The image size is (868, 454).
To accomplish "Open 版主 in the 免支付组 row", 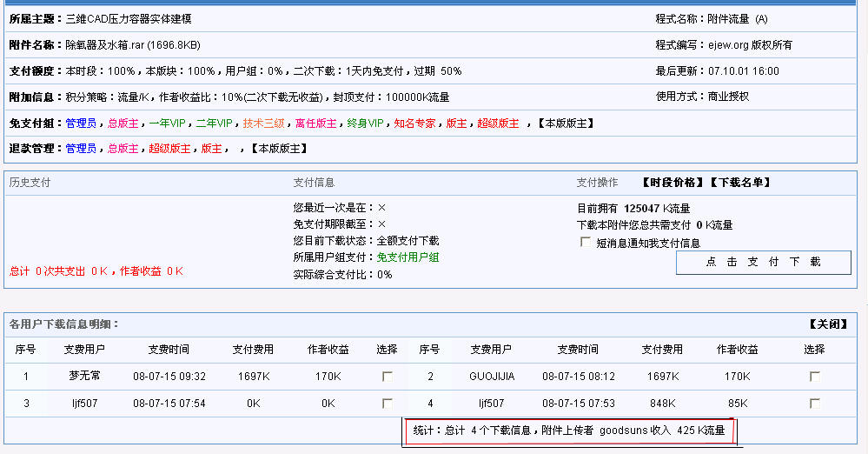I will [456, 123].
